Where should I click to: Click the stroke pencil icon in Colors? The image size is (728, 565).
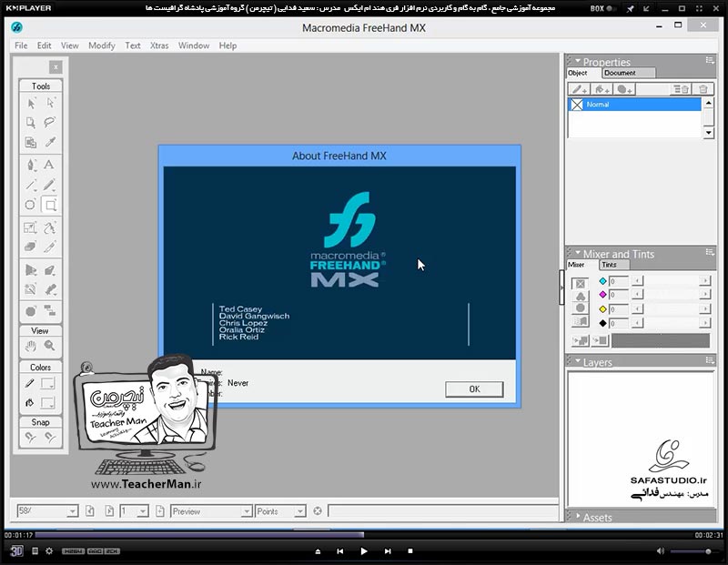coord(30,383)
